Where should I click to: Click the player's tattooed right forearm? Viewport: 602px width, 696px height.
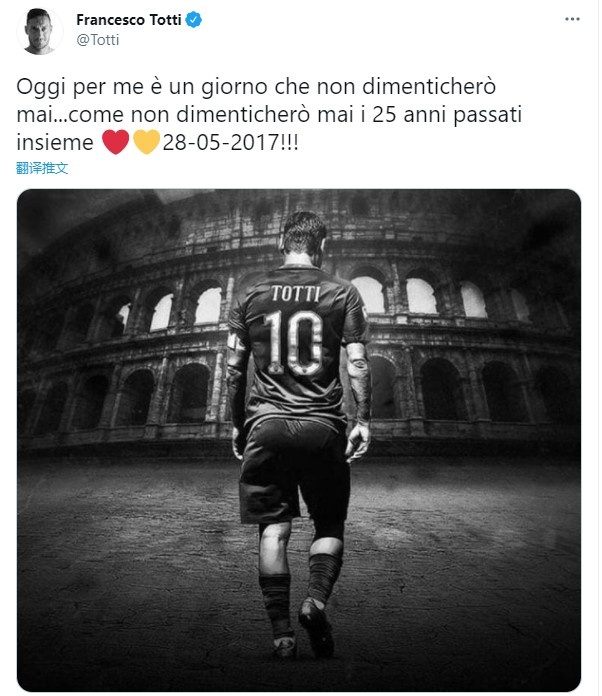point(359,382)
